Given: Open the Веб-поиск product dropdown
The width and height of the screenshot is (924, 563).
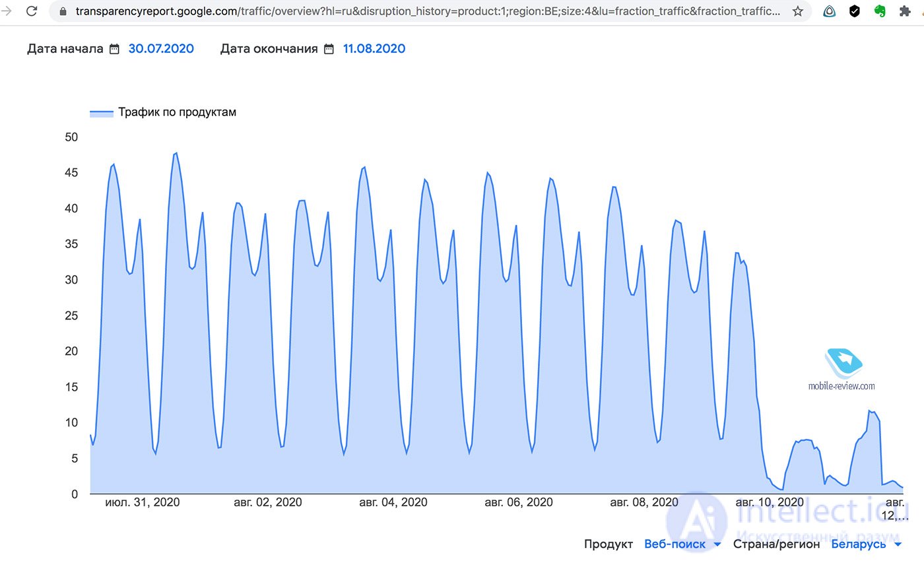Looking at the screenshot, I should point(682,545).
